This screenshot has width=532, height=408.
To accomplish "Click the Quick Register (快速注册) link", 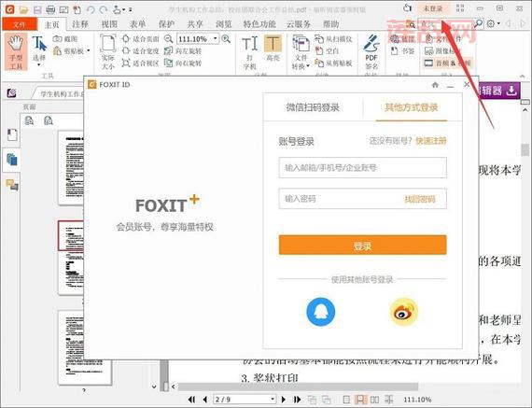I will (x=431, y=141).
